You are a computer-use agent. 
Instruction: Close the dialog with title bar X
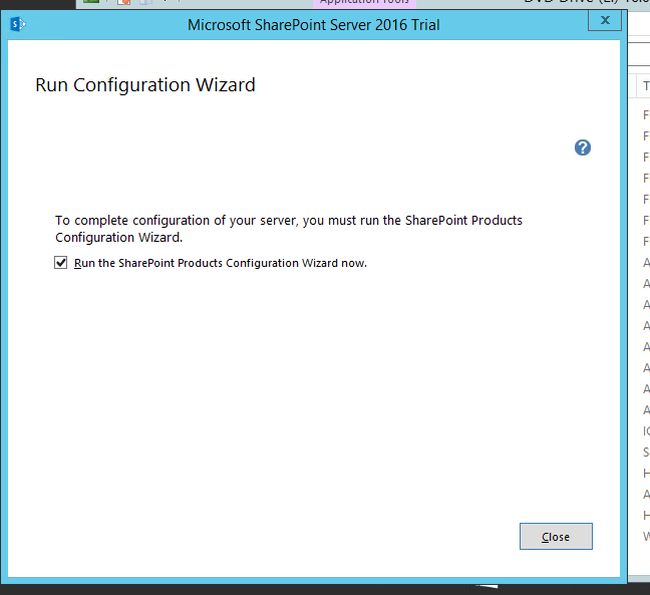(x=605, y=20)
